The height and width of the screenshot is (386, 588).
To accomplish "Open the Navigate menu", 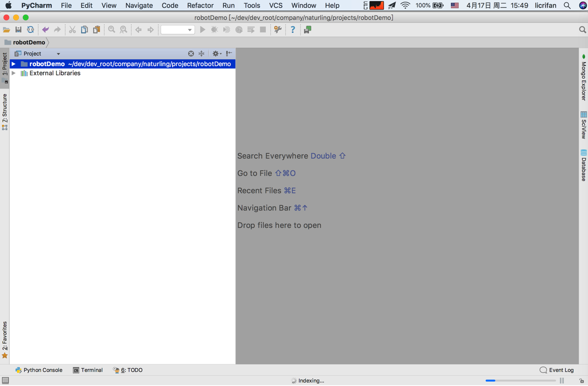I will tap(139, 5).
